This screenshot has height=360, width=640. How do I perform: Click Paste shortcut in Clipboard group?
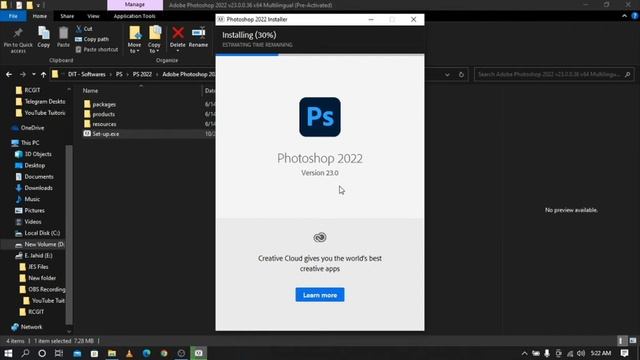tap(97, 49)
